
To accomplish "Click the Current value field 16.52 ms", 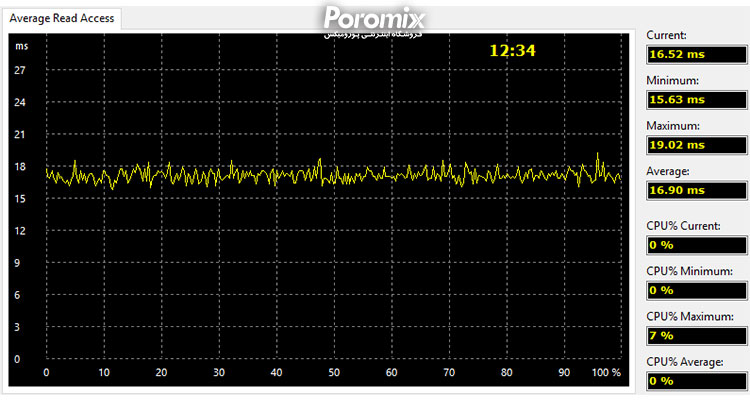I will click(x=696, y=55).
